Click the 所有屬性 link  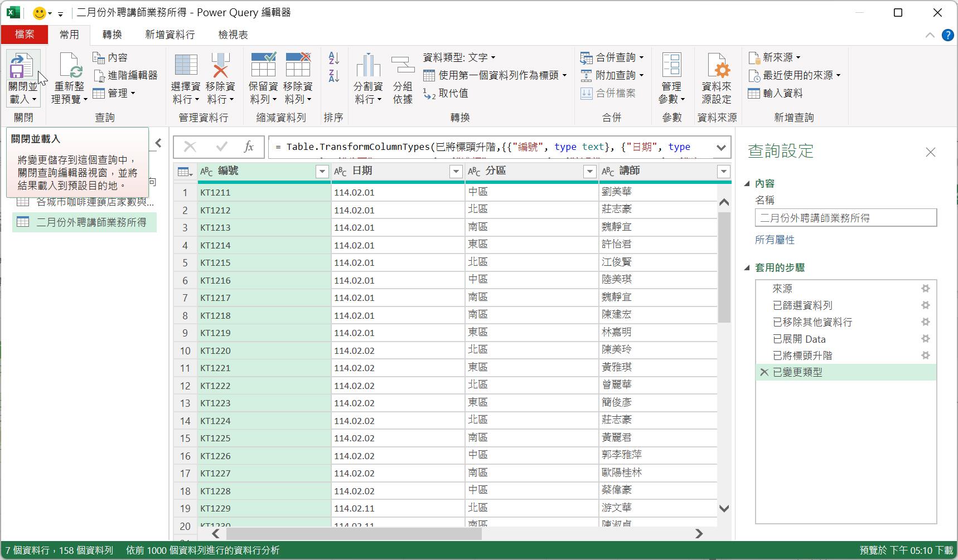[775, 240]
